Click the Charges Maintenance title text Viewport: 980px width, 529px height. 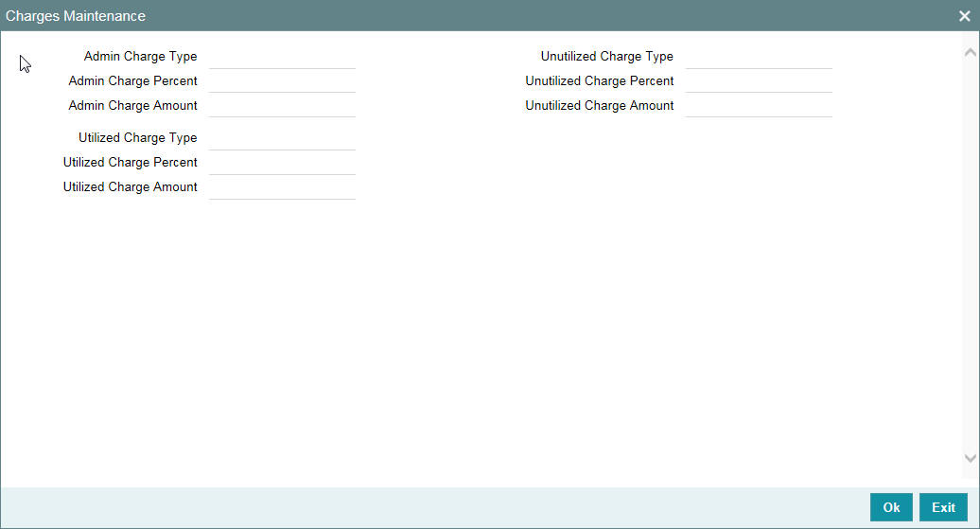pos(76,16)
